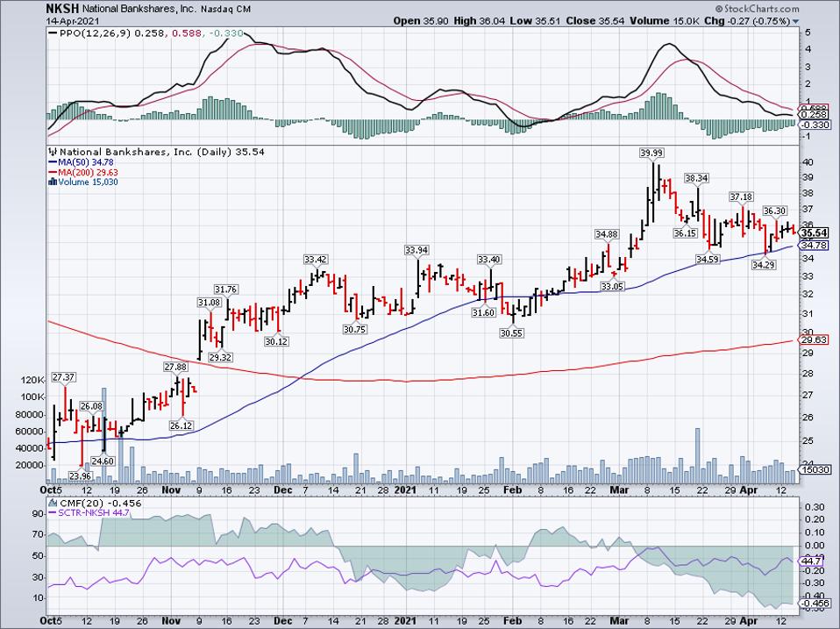
Task: Click the 20000 volume axis label
Action: pyautogui.click(x=30, y=466)
